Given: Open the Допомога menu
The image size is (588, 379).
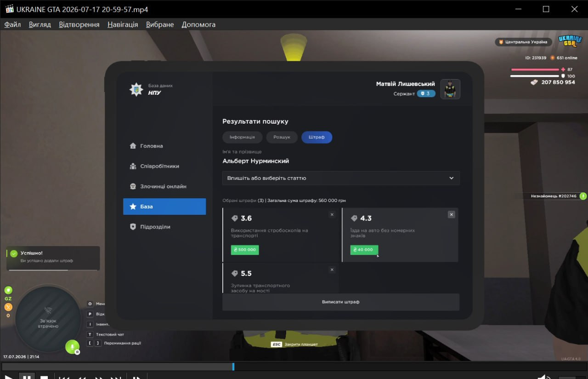Looking at the screenshot, I should [x=198, y=24].
